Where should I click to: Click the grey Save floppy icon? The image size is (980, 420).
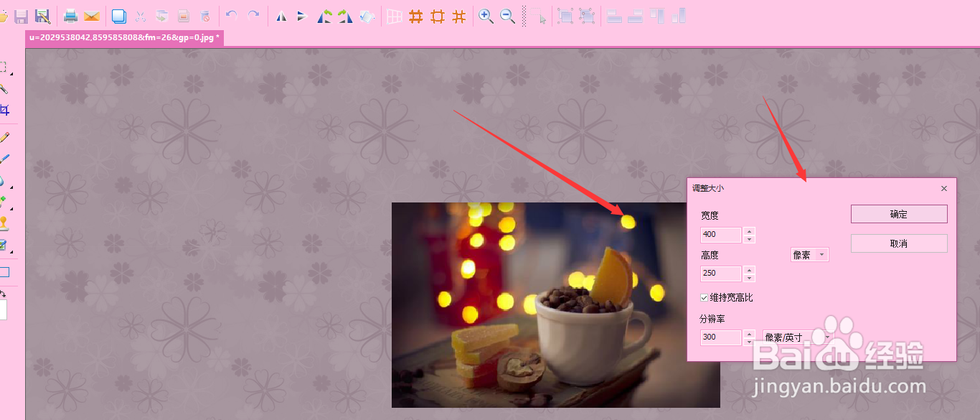point(22,16)
